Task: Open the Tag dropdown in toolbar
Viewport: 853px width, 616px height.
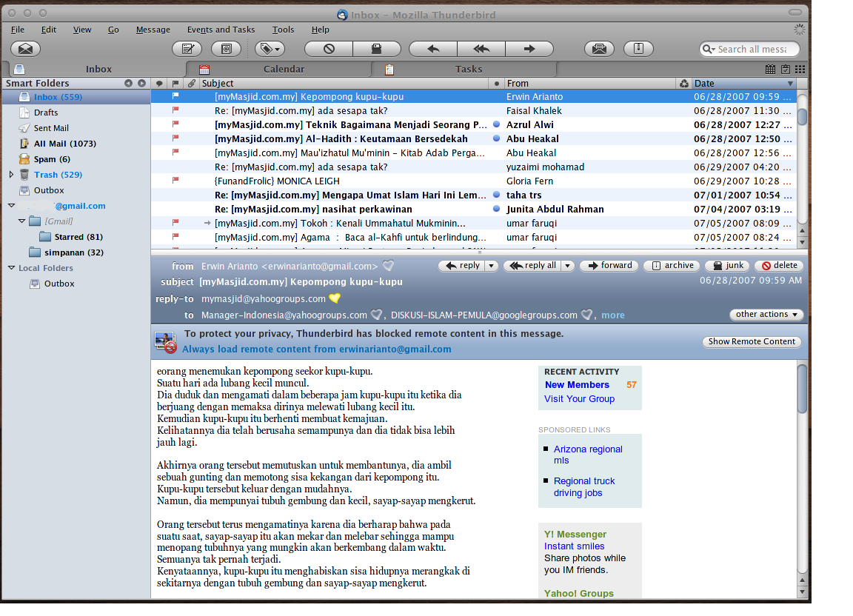Action: pyautogui.click(x=270, y=49)
